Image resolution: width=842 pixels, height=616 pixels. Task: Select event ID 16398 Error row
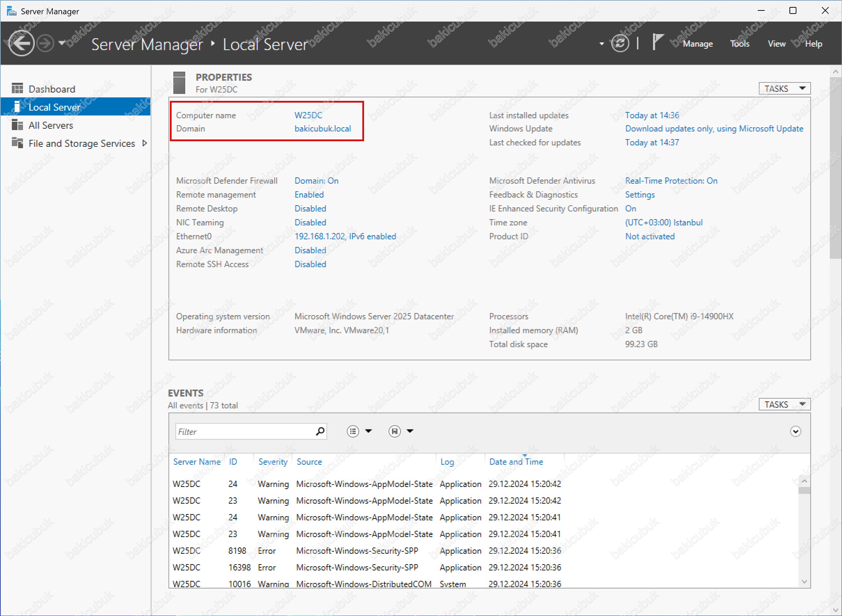(x=484, y=567)
